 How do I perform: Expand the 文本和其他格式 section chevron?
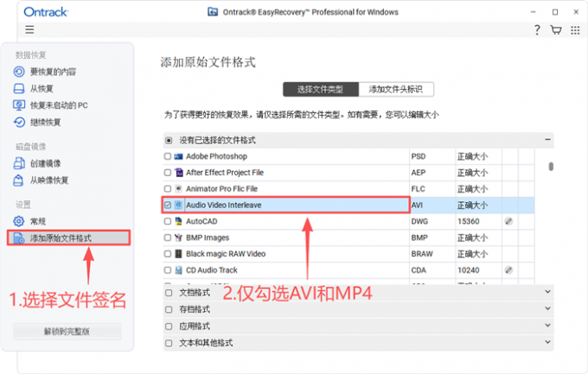(547, 342)
